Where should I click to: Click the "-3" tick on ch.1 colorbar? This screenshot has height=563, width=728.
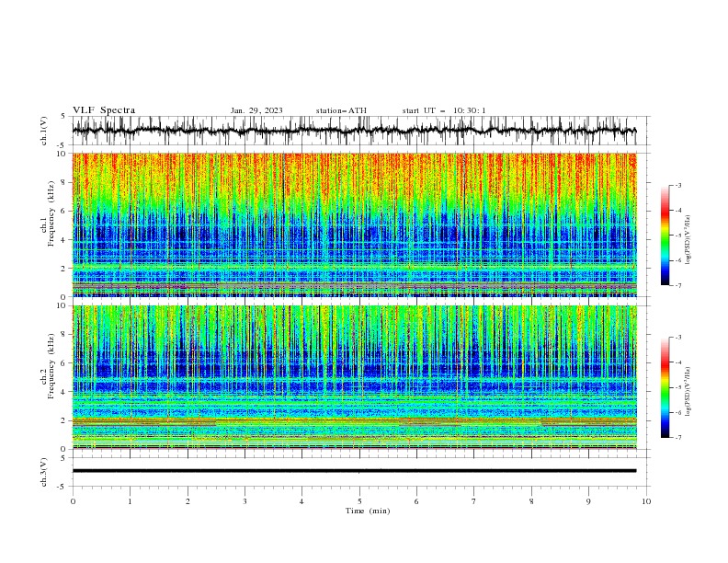pos(677,185)
